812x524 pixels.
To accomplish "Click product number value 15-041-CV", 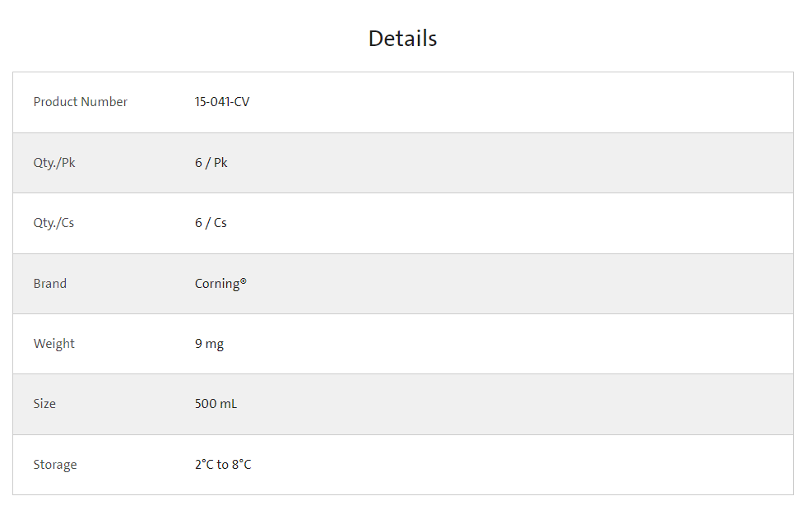I will pos(222,102).
